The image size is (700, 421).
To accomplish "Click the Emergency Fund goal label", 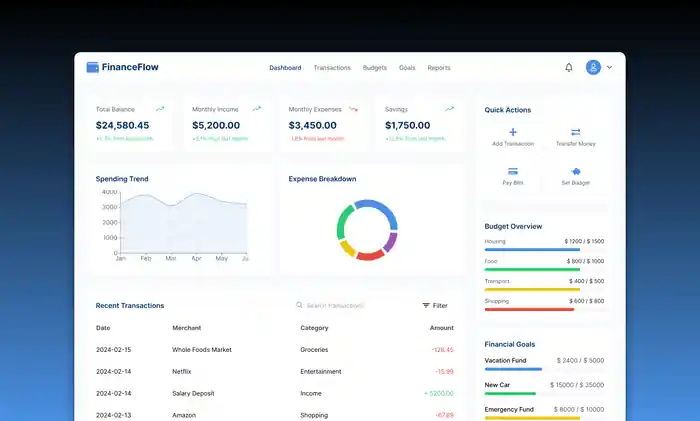I will point(509,409).
